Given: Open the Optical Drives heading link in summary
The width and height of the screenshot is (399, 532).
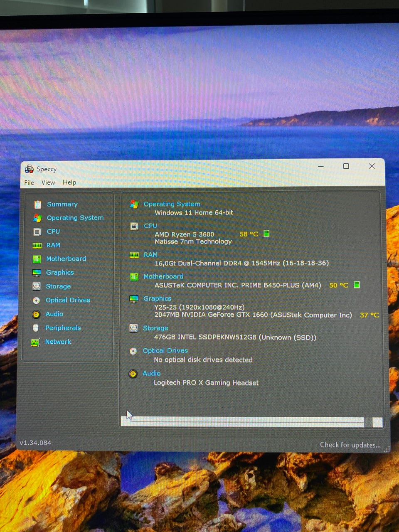Looking at the screenshot, I should pyautogui.click(x=165, y=351).
